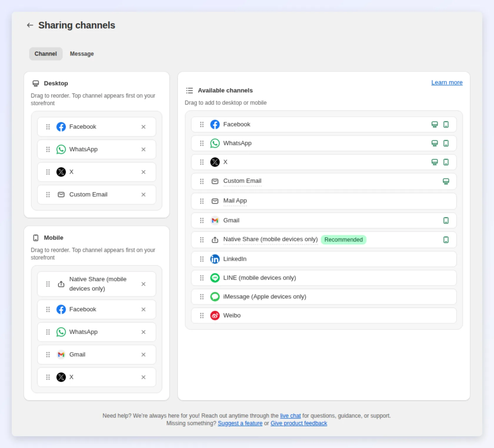Click the Gmail logo in Available channels
494x448 pixels.
(x=215, y=221)
